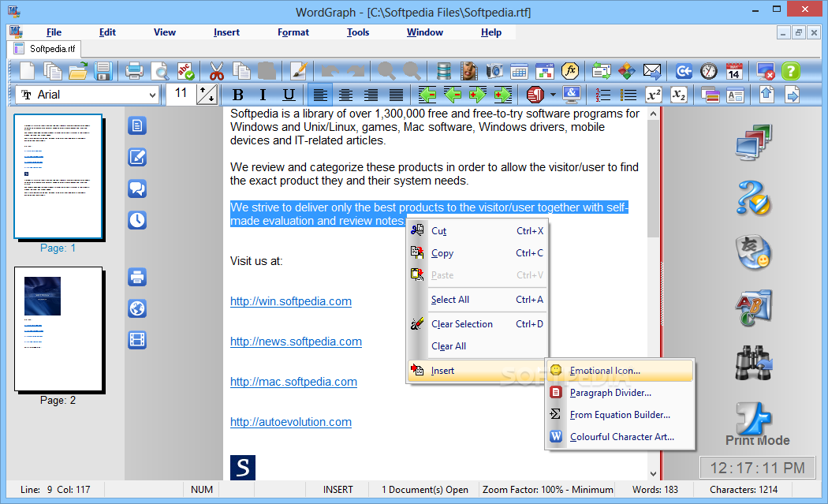This screenshot has height=504, width=828.
Task: Click the Print Mode button
Action: (757, 425)
